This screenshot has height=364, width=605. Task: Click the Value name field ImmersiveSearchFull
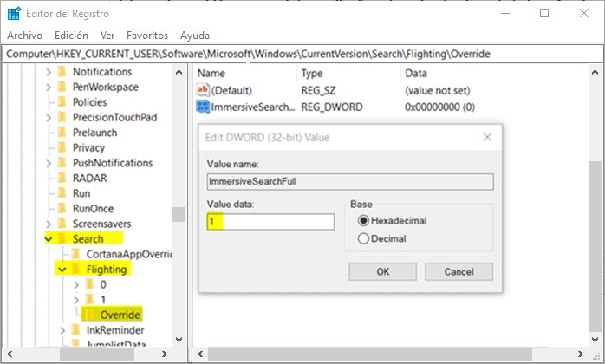click(350, 181)
